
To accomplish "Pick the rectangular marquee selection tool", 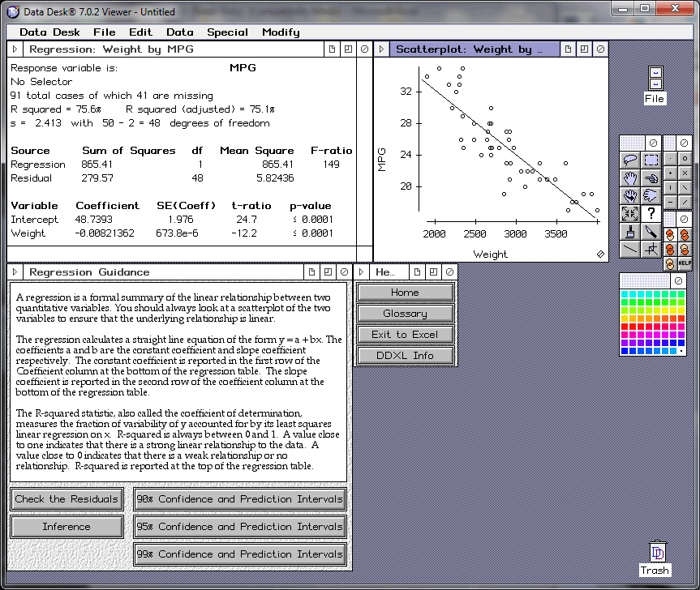I will pyautogui.click(x=651, y=160).
